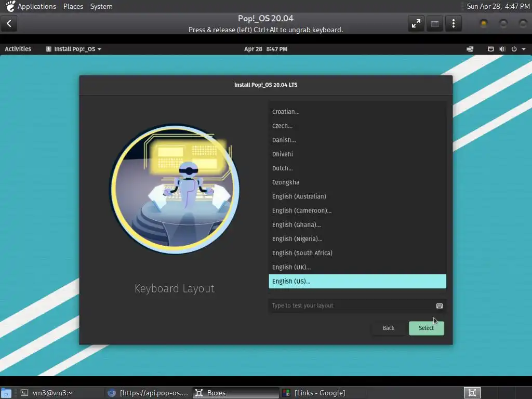
Task: Open Applications menu
Action: coord(37,6)
